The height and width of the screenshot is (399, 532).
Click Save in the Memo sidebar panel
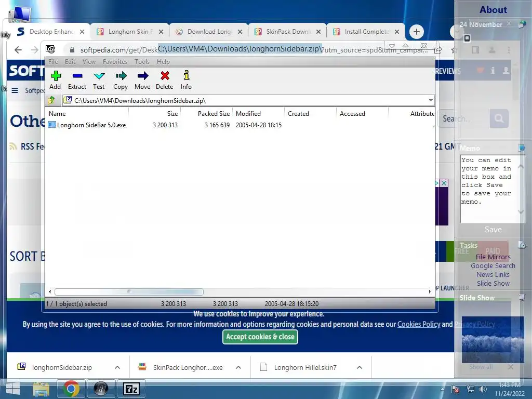[x=493, y=230]
